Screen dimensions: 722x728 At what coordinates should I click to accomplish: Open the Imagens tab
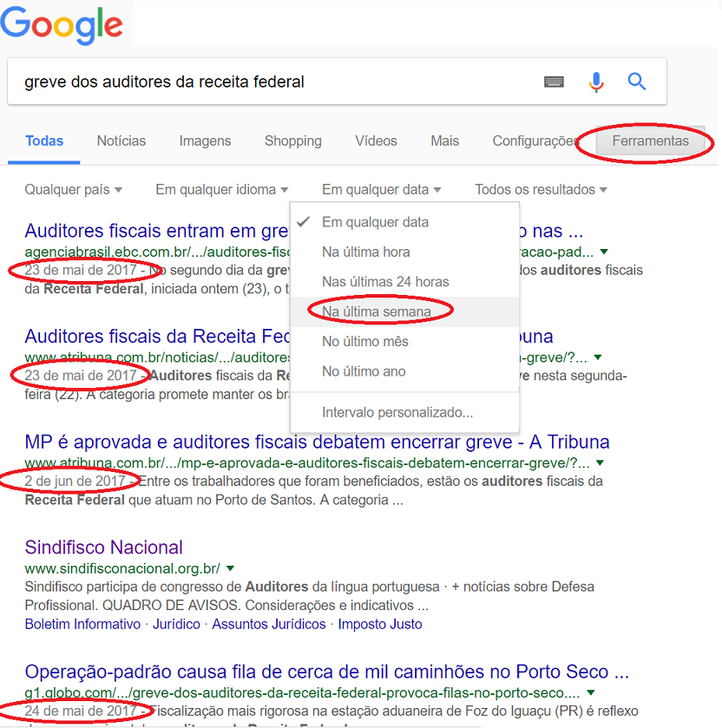[205, 141]
